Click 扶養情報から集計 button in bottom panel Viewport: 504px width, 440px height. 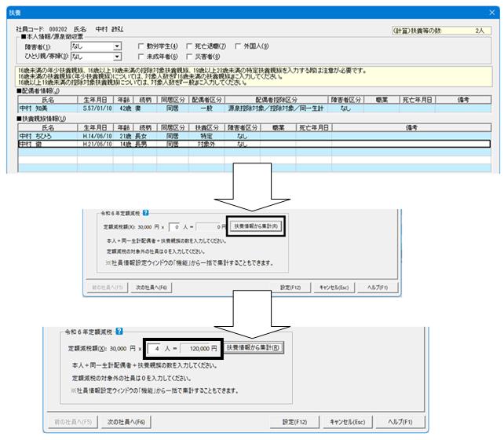[254, 348]
